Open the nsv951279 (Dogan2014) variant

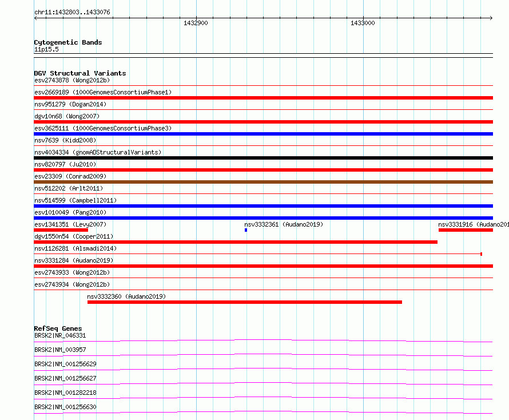coord(70,104)
